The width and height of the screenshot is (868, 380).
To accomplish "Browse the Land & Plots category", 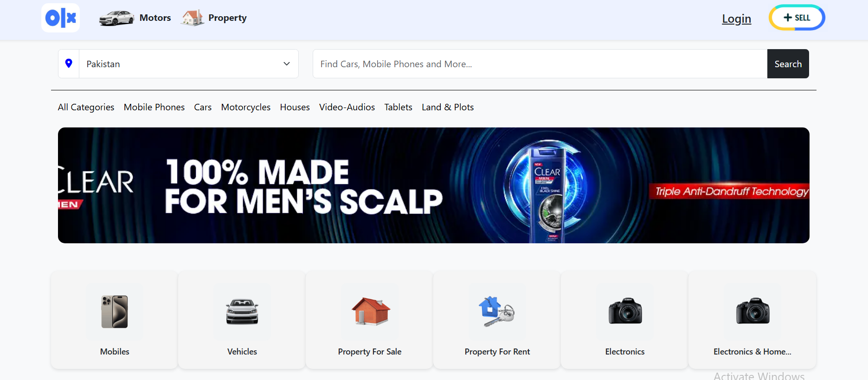I will (x=448, y=107).
